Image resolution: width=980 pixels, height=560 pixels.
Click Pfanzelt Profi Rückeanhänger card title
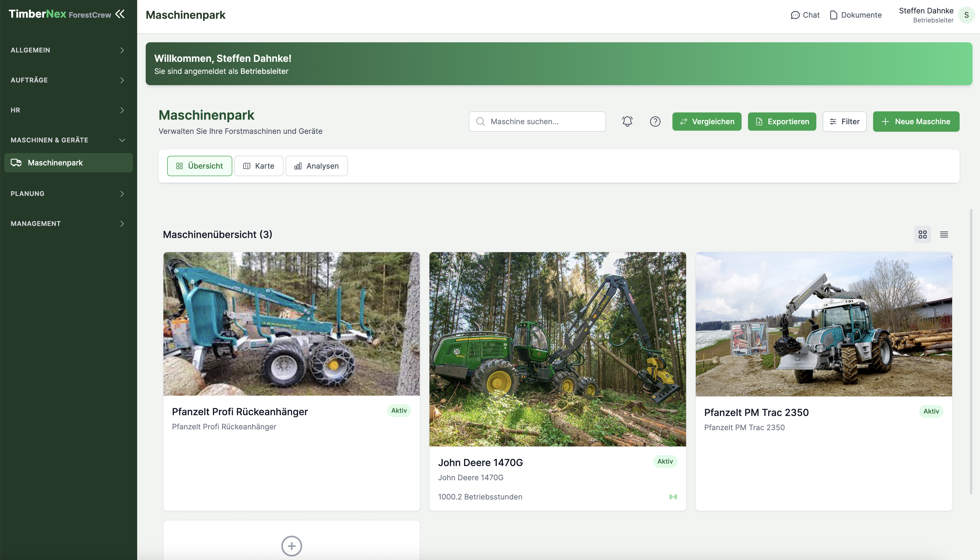[x=240, y=411]
